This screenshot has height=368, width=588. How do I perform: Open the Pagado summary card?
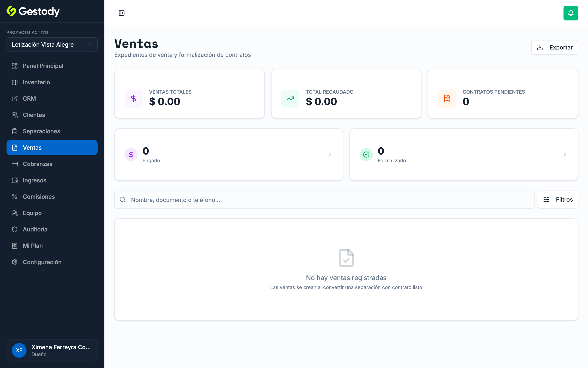(228, 155)
